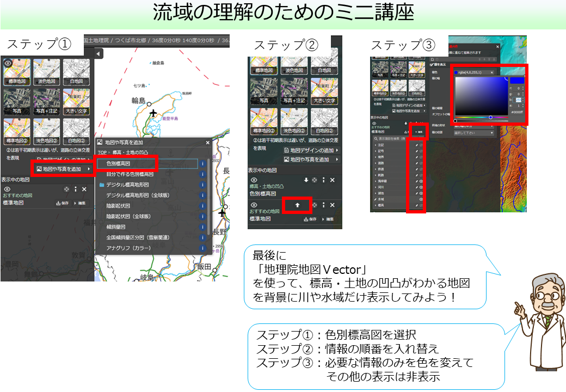Click the #0000ff hex color field
The height and width of the screenshot is (392, 566).
coord(517,112)
